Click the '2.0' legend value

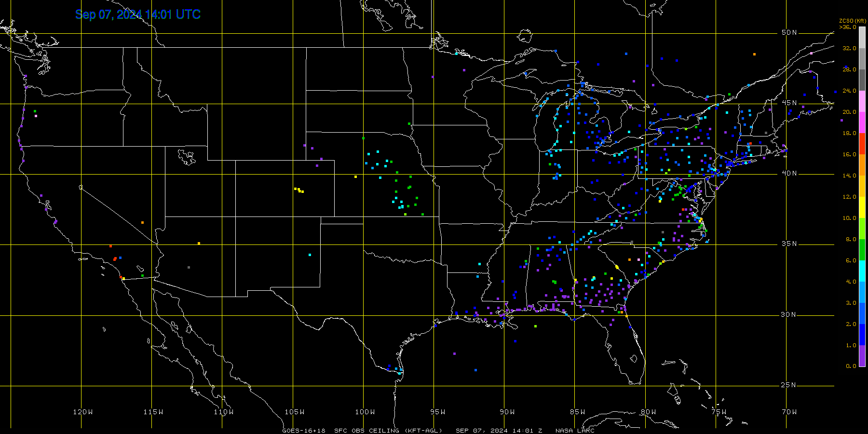click(851, 324)
